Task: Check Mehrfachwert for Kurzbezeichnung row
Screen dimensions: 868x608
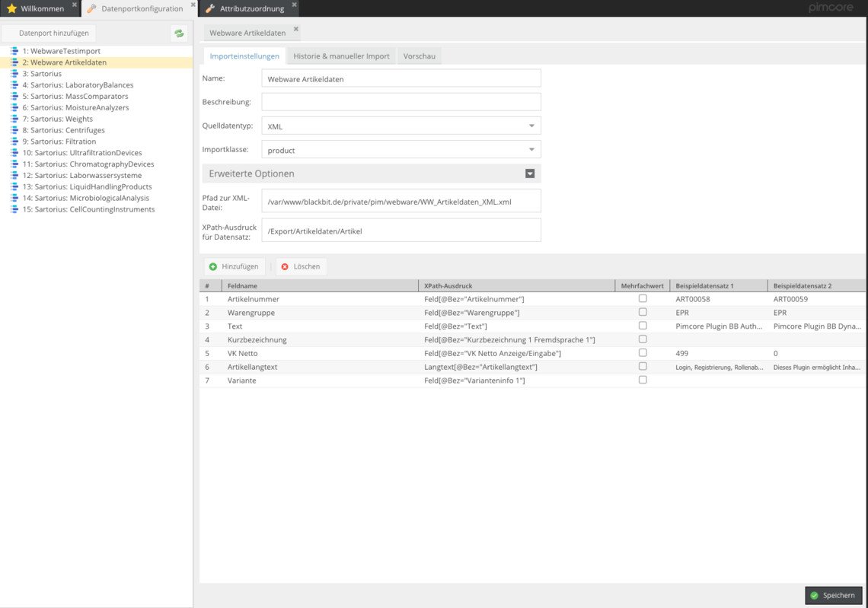Action: tap(643, 339)
